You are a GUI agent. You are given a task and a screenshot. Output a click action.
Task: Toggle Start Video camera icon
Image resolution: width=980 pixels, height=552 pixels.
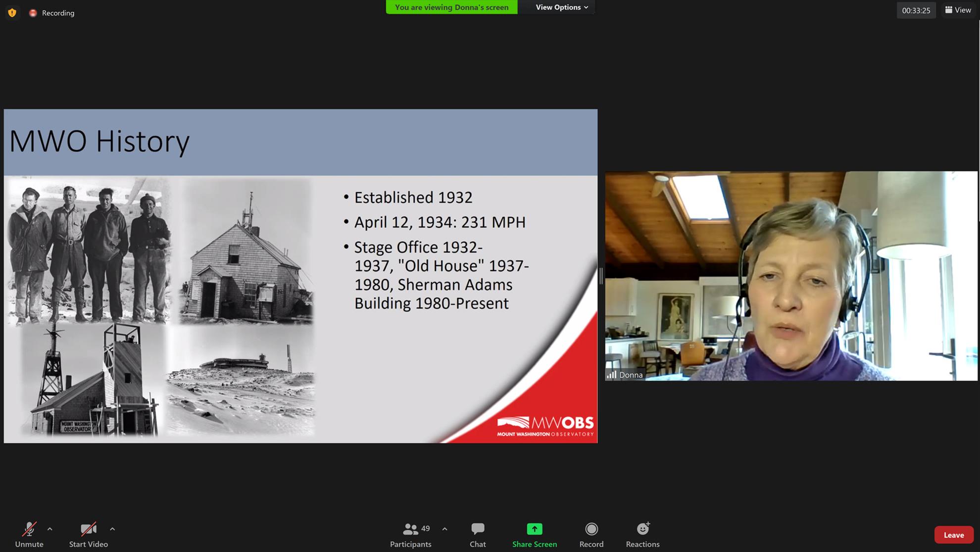pyautogui.click(x=88, y=529)
